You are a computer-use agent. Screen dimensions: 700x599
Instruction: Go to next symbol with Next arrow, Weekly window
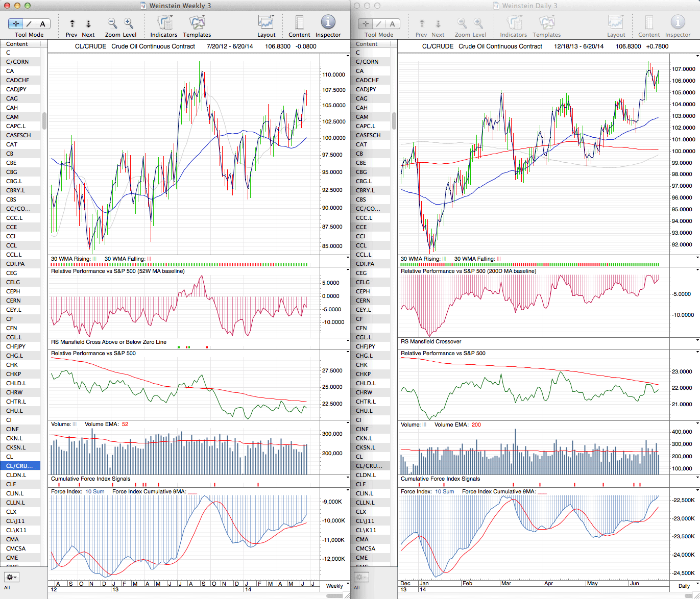[88, 24]
